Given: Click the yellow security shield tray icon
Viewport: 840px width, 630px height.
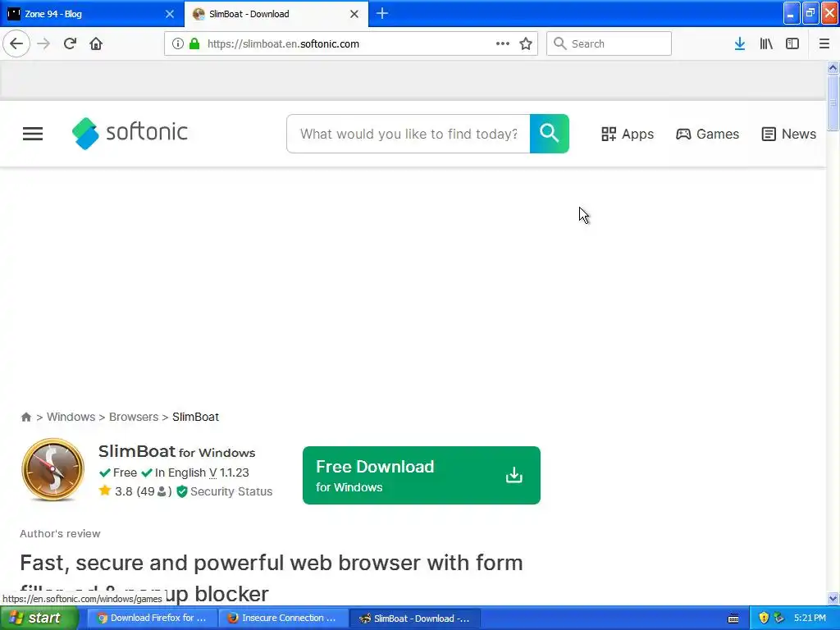Looking at the screenshot, I should pos(764,619).
